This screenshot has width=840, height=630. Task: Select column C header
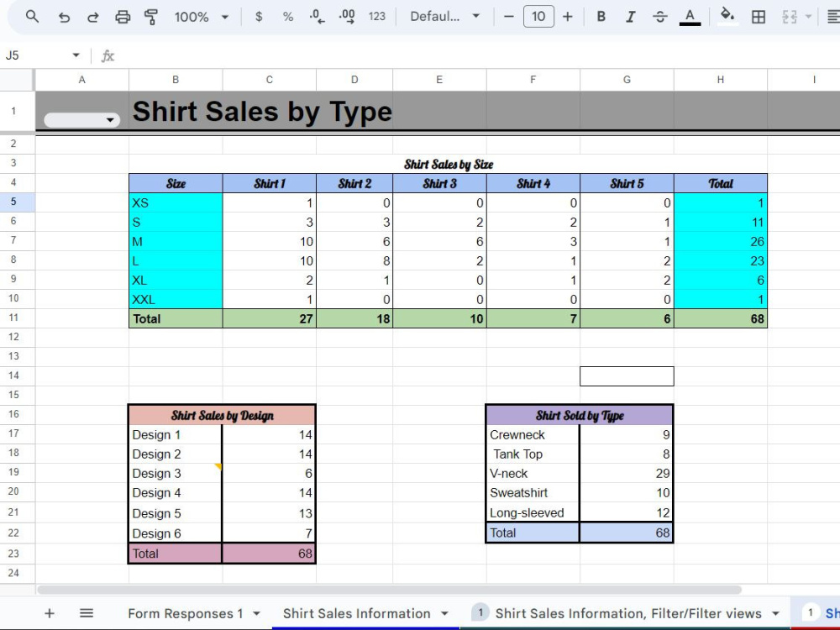(270, 80)
